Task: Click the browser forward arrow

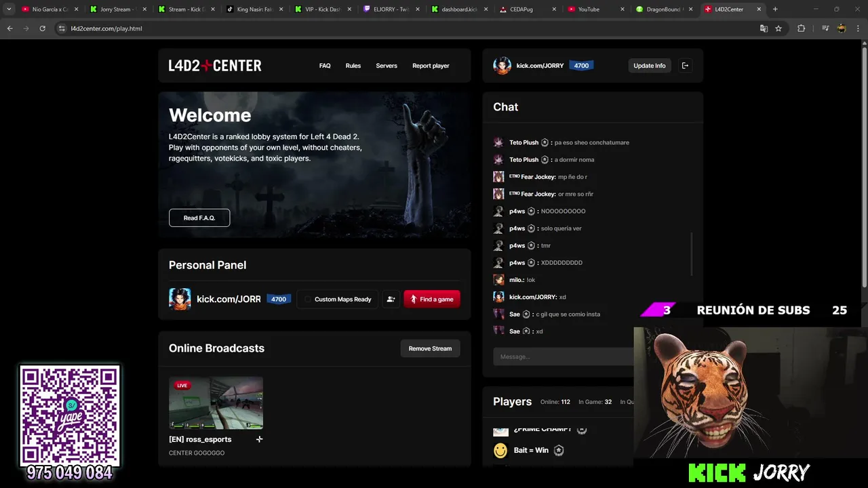Action: click(26, 28)
